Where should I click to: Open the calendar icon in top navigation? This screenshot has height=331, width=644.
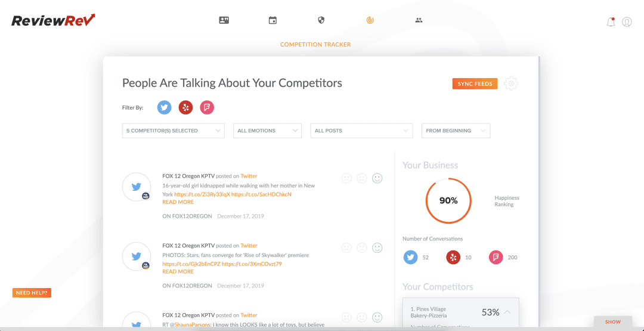click(x=273, y=20)
